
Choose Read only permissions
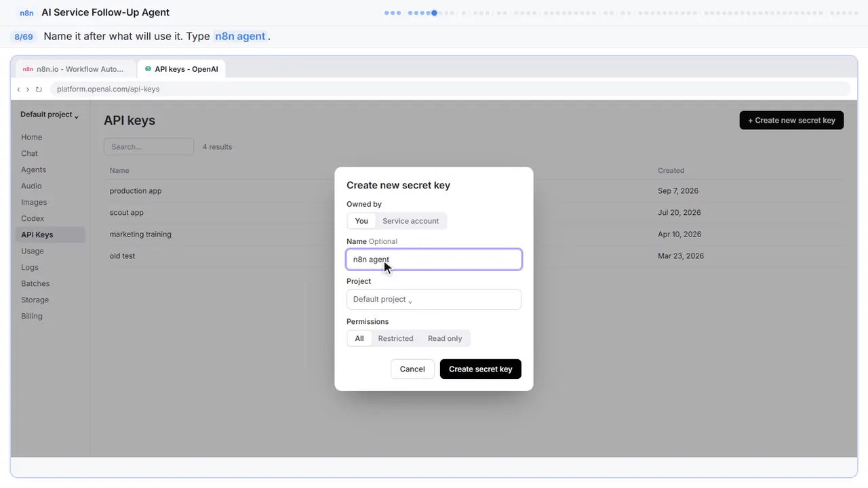445,338
